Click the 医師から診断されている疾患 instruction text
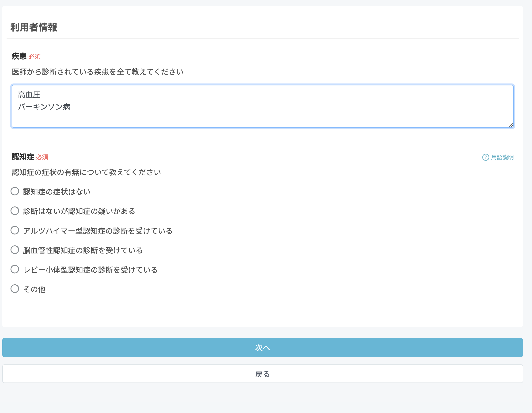The image size is (532, 413). [x=97, y=72]
